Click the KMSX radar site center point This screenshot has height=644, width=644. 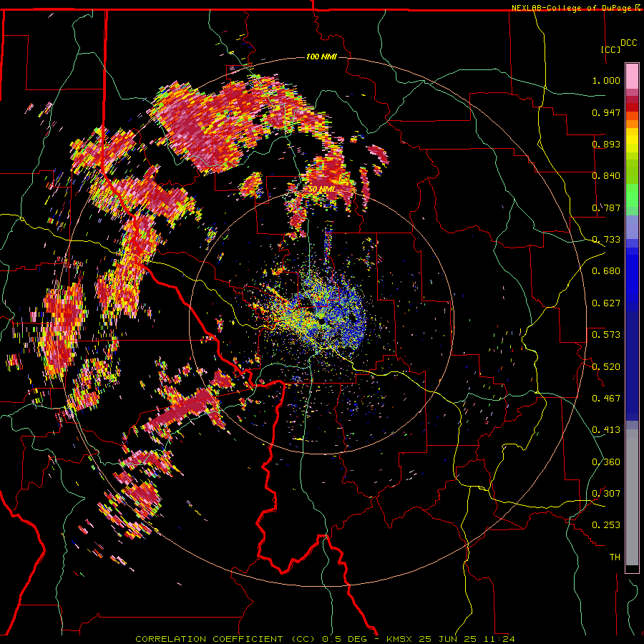point(321,321)
